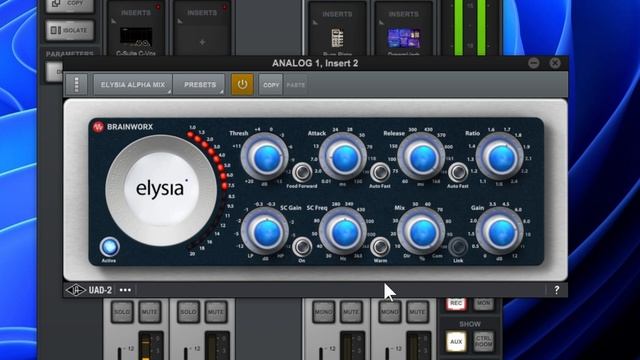Toggle the Link switch
The height and width of the screenshot is (360, 640).
click(458, 247)
